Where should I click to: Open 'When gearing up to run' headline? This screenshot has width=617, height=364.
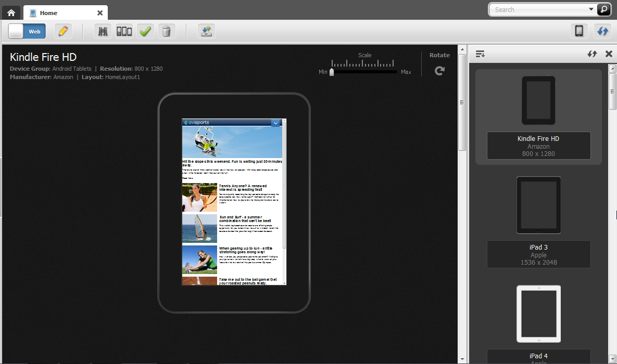pyautogui.click(x=246, y=250)
